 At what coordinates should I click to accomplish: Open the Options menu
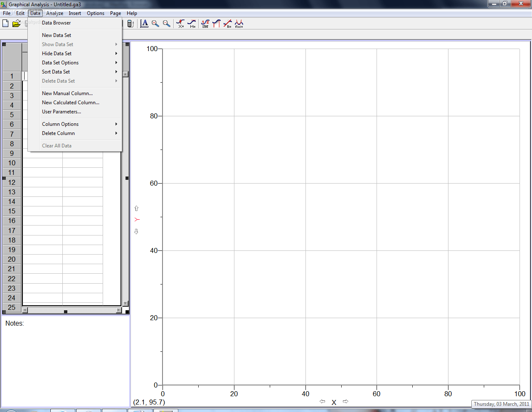(96, 13)
